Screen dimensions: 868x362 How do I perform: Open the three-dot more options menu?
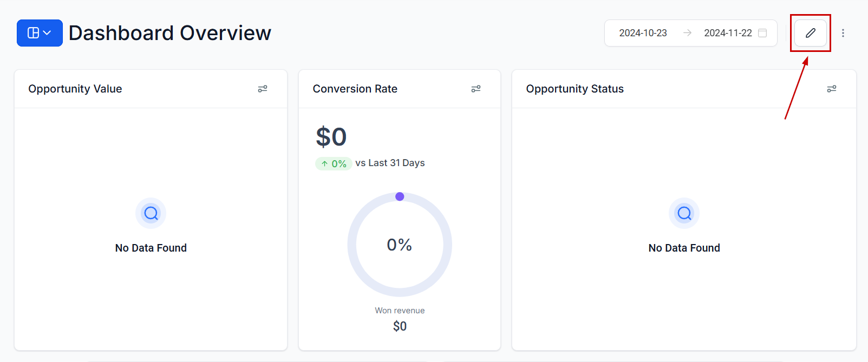[843, 33]
